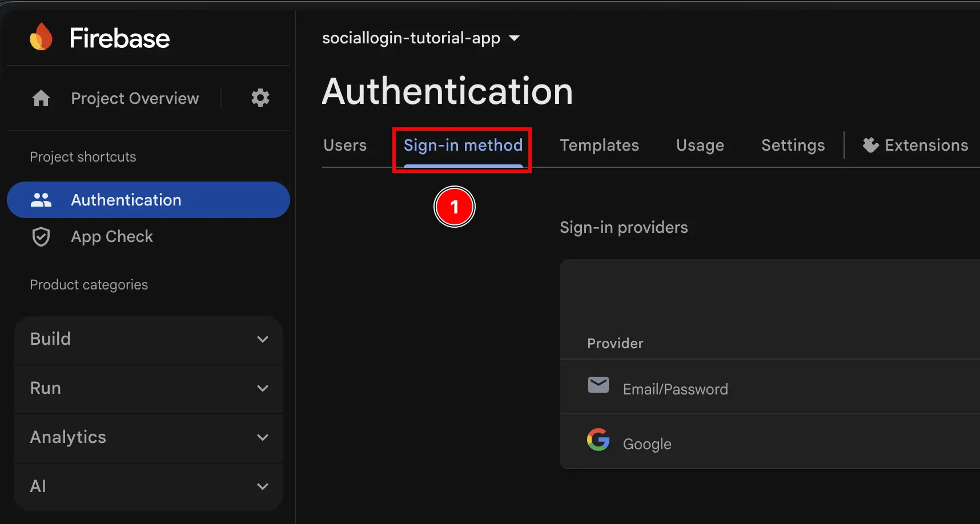The height and width of the screenshot is (524, 980).
Task: Collapse the AI section chevron
Action: tap(263, 486)
